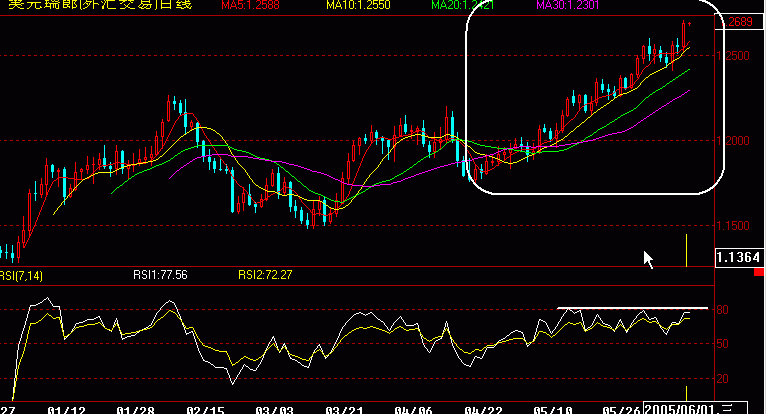Screen dimensions: 766x414
Task: Click the MA5:1.2588 moving average label
Action: pos(250,5)
